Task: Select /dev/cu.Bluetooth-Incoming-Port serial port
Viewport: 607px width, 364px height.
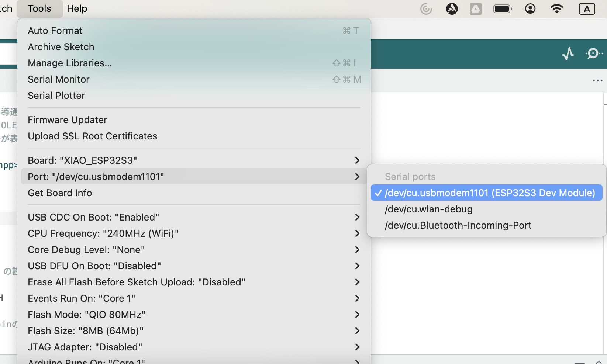Action: point(486,225)
